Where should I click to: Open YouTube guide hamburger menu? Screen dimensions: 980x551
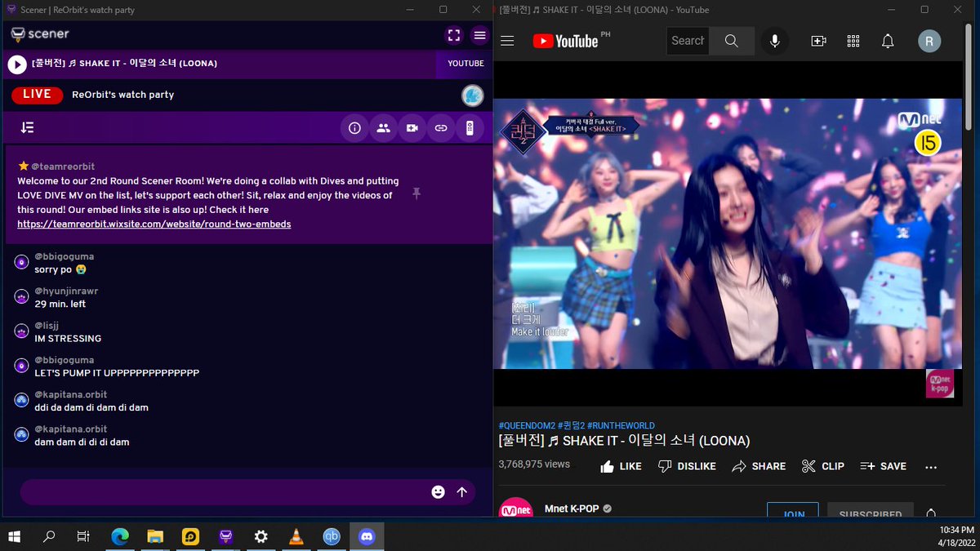coord(507,41)
